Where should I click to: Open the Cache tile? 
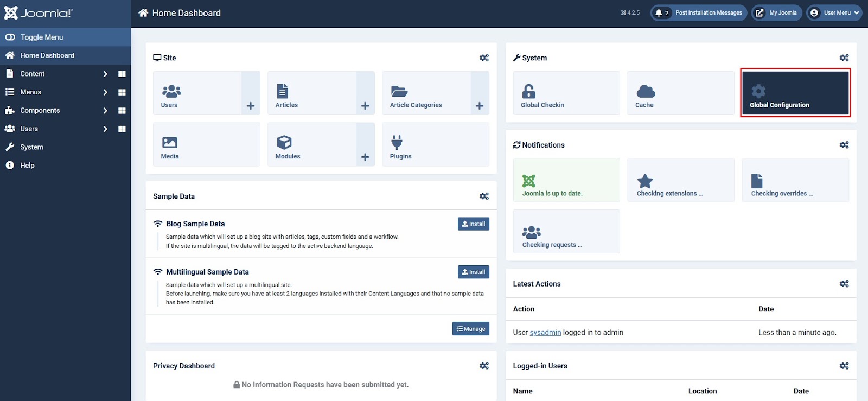point(681,93)
